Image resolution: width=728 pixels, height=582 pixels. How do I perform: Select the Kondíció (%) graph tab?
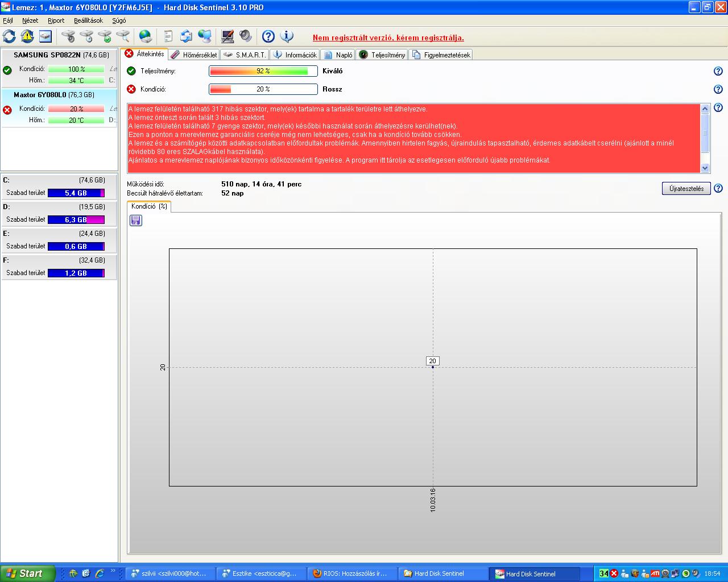(x=149, y=206)
